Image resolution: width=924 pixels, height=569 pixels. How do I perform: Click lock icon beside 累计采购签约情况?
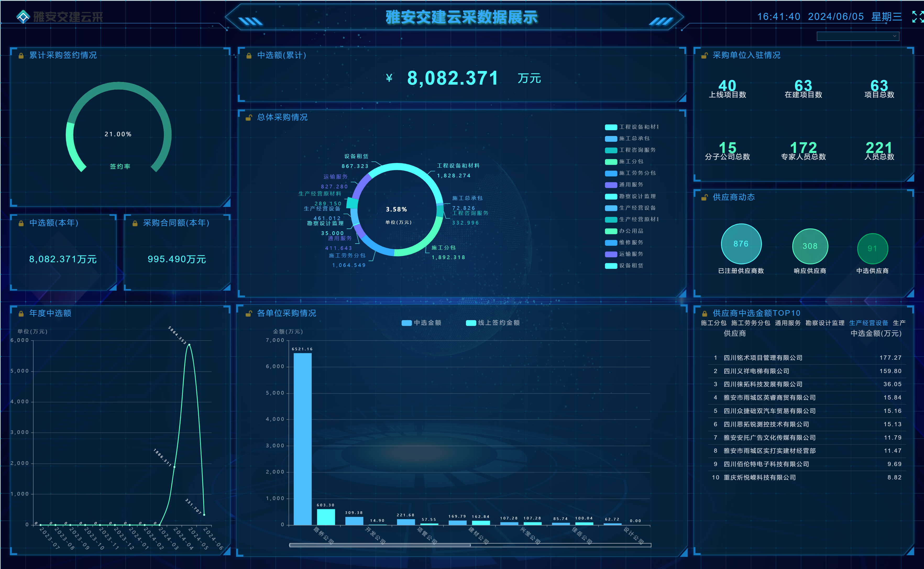tap(21, 56)
